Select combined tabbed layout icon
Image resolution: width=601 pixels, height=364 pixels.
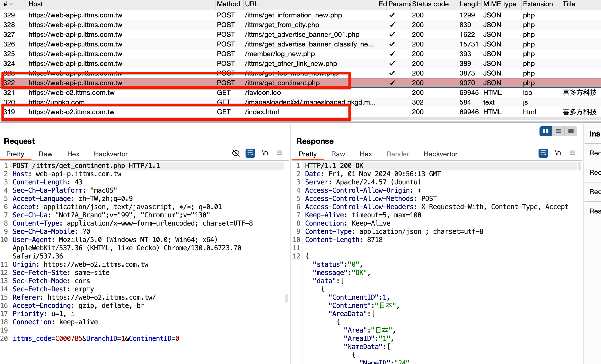[571, 131]
